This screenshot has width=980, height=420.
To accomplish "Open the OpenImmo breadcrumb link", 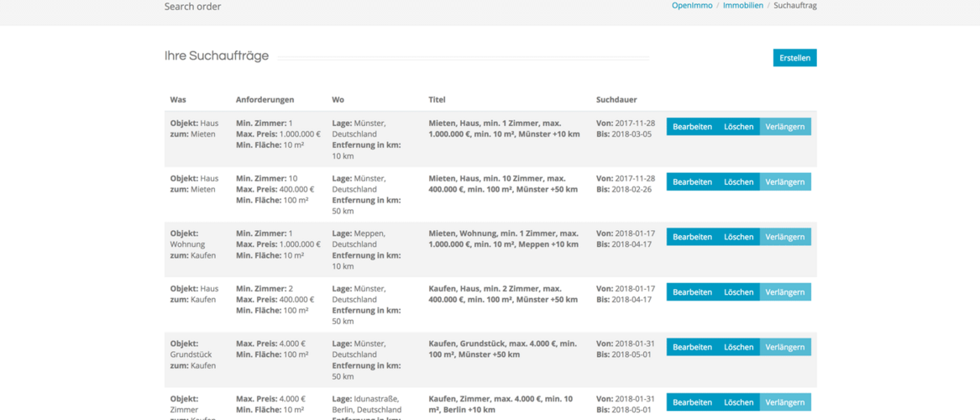I will coord(692,6).
